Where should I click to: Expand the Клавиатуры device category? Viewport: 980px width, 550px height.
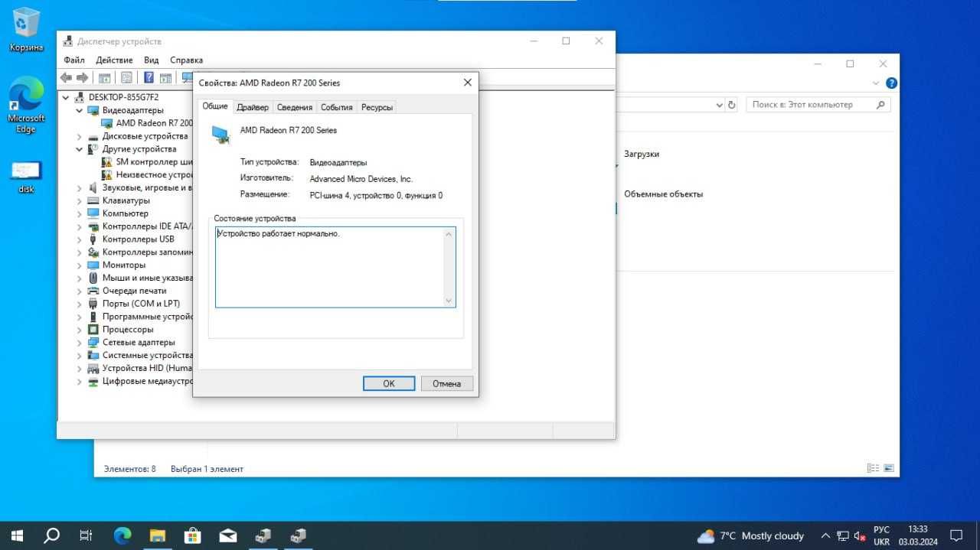point(80,200)
